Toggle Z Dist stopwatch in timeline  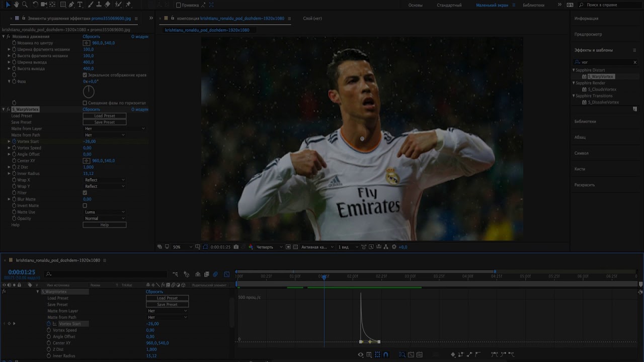pyautogui.click(x=49, y=349)
